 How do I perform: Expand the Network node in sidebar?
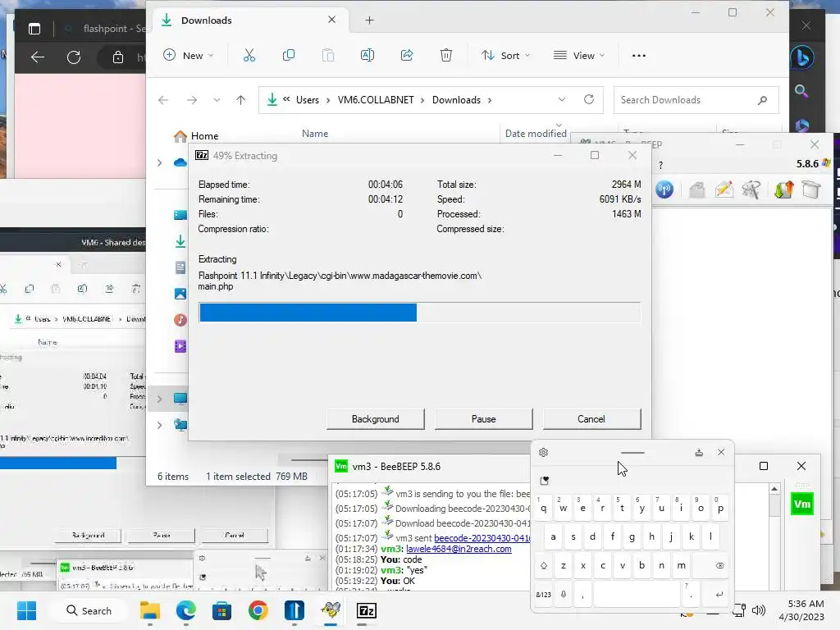click(160, 425)
